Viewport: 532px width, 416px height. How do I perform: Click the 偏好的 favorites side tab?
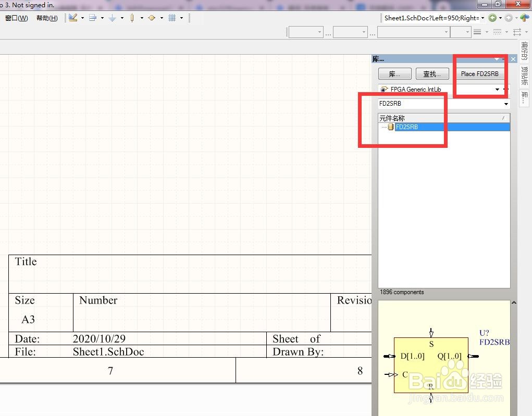tap(525, 51)
